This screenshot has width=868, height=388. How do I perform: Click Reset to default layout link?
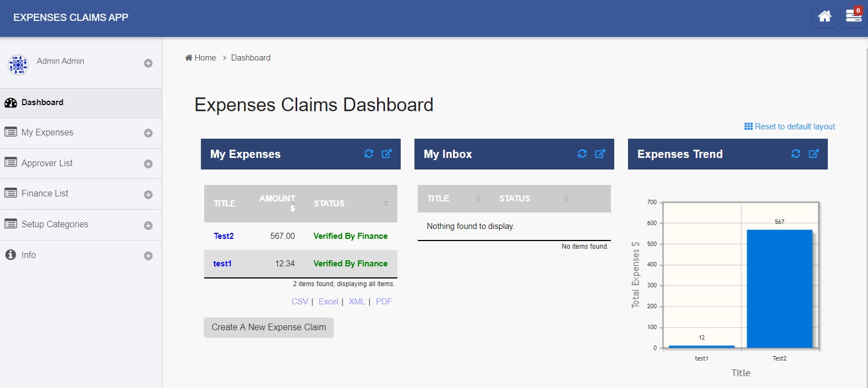[790, 127]
